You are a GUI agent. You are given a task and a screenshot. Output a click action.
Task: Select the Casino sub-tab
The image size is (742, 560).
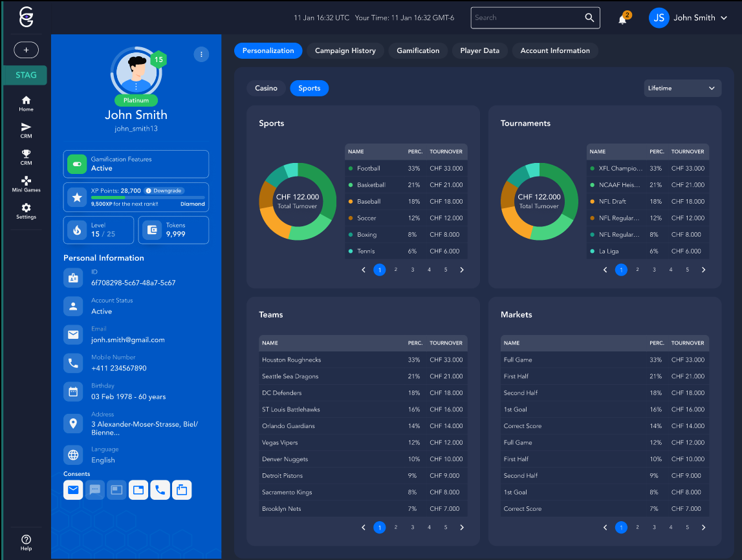click(266, 89)
